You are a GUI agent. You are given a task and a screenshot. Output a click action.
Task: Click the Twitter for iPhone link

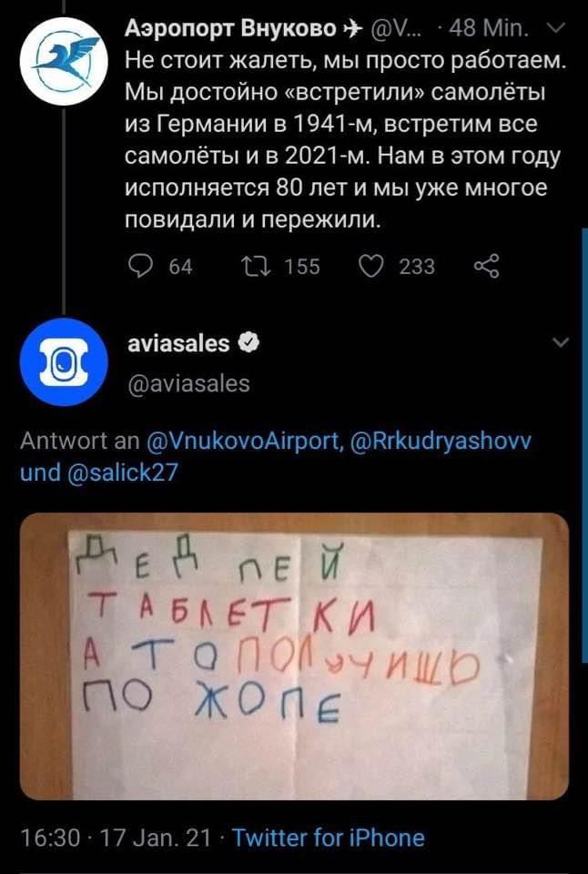[x=329, y=838]
